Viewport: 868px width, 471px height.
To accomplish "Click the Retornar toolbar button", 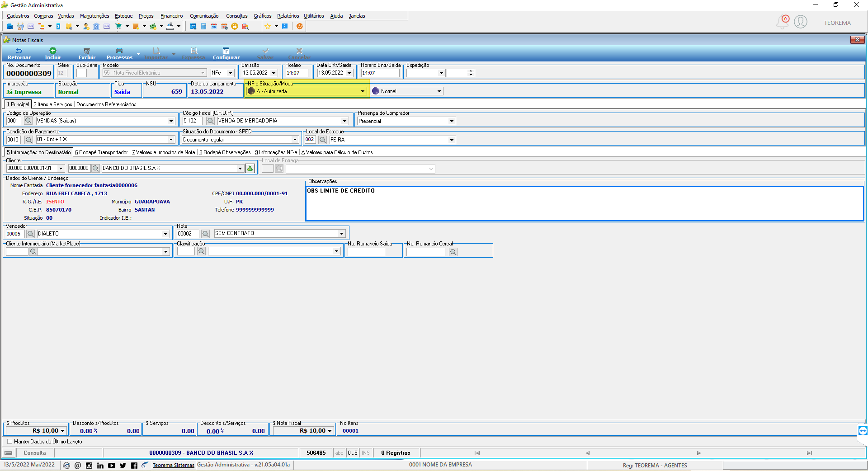I will (x=19, y=54).
